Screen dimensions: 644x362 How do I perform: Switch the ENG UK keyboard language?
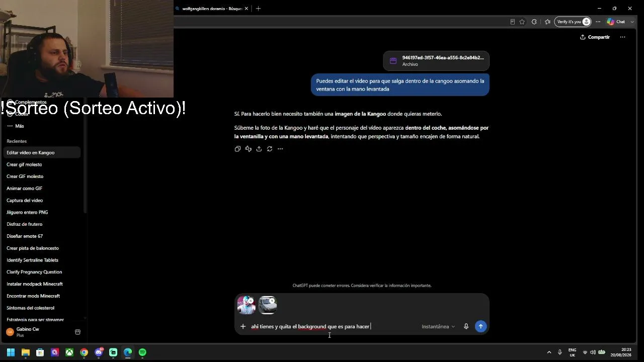point(572,352)
